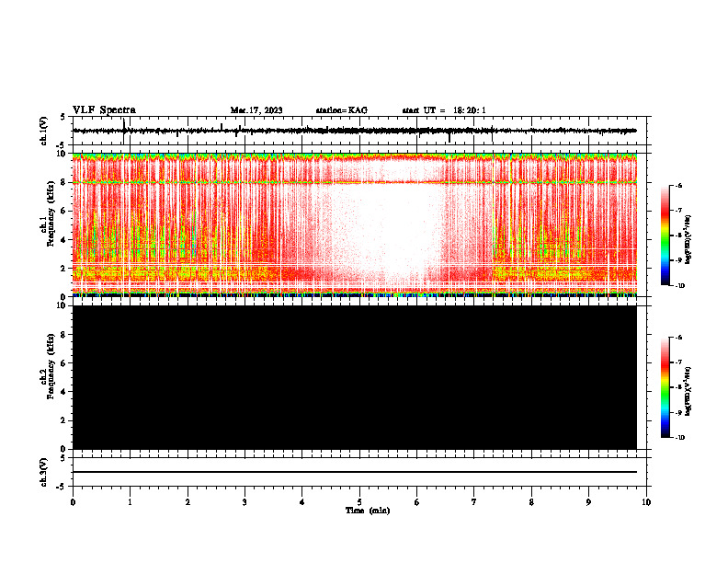This screenshot has width=728, height=563.
Task: Click the '-8' tick on ch.2 color bar
Action: (x=677, y=387)
